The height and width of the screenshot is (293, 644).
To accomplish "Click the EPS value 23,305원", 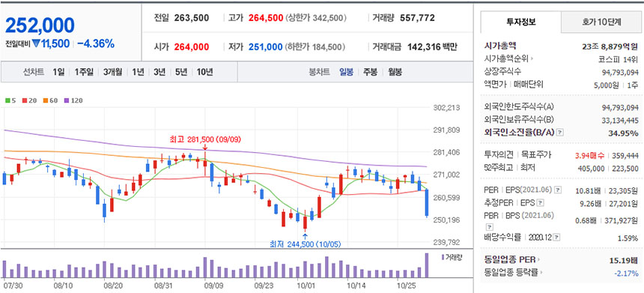I will (x=624, y=190).
